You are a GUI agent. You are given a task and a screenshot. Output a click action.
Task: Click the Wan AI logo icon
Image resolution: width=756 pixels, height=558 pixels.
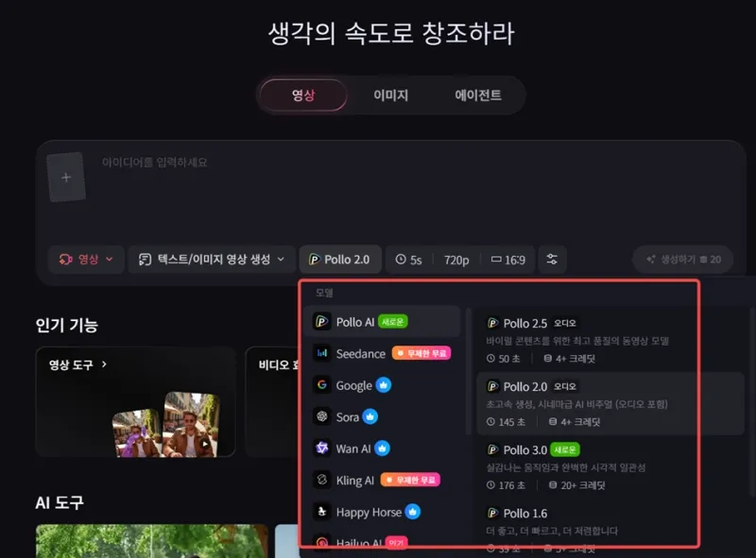tap(321, 448)
